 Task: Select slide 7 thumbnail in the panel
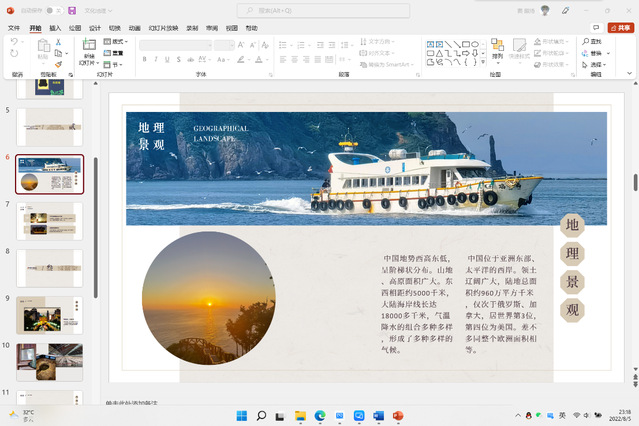click(x=49, y=220)
